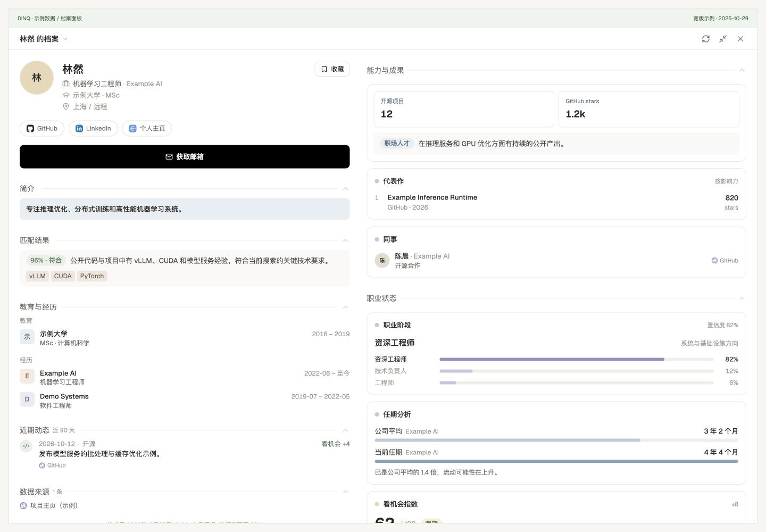The image size is (766, 532).
Task: Open the LinkedIn profile chip
Action: pyautogui.click(x=93, y=128)
